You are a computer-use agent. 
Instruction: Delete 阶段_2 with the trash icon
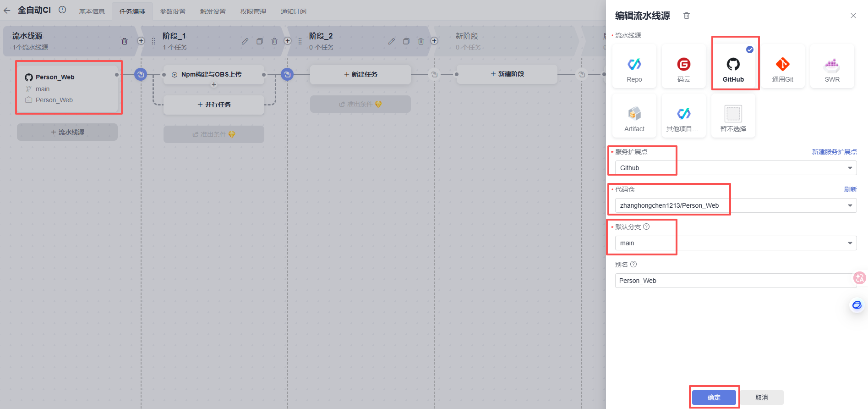[421, 41]
